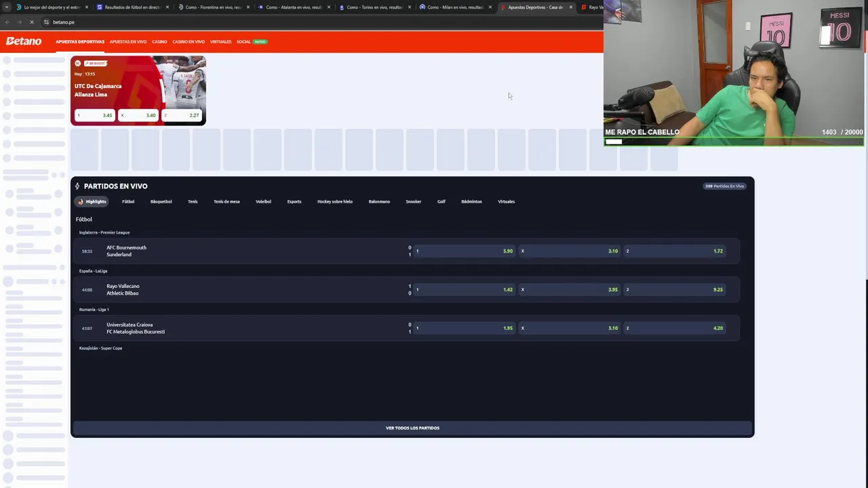Select the Voleibol sport filter
The width and height of the screenshot is (868, 488).
(x=263, y=201)
